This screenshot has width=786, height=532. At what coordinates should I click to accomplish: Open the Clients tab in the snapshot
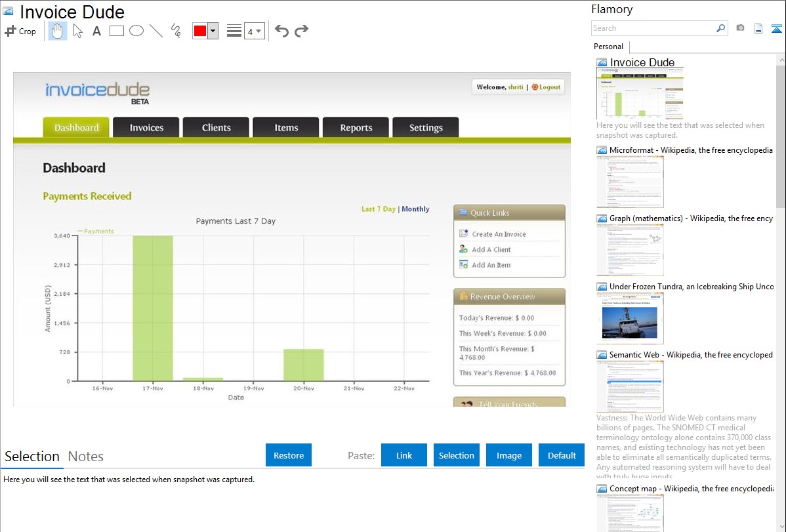(216, 127)
